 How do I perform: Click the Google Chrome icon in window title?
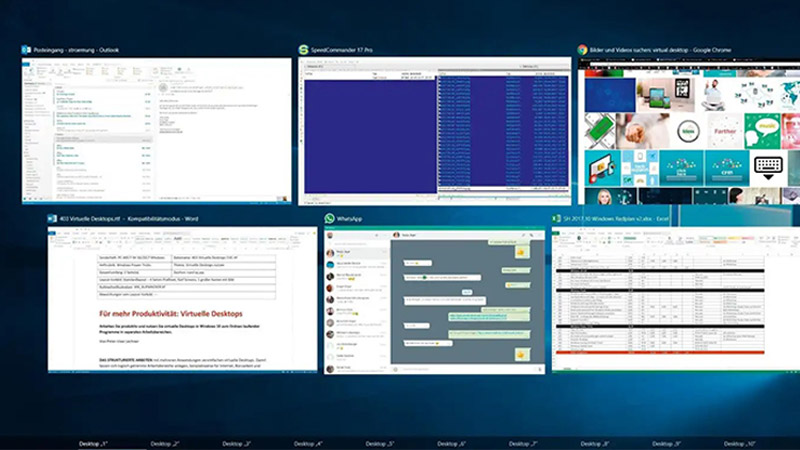[x=582, y=49]
